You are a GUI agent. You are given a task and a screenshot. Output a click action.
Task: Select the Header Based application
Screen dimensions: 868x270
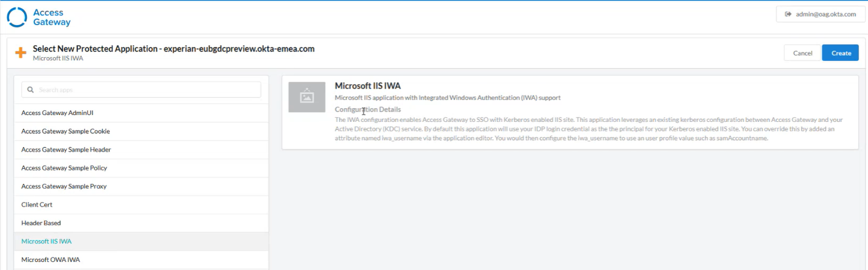[x=41, y=223]
